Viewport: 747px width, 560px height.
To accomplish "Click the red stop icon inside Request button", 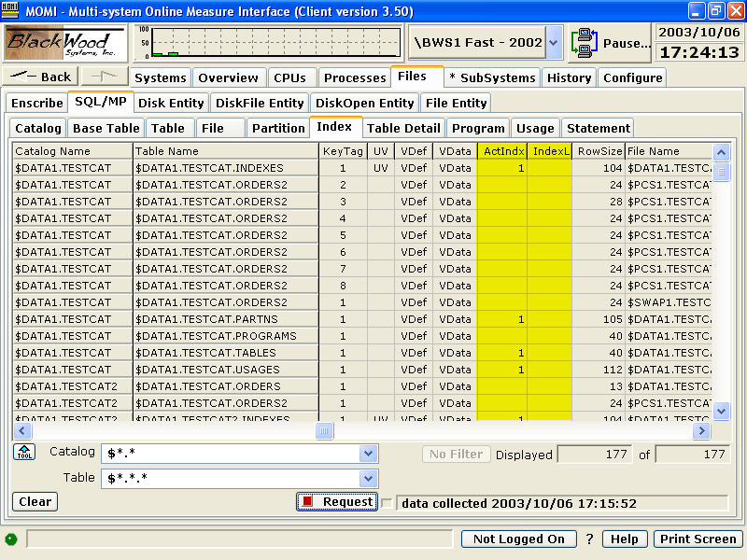I will (x=305, y=501).
